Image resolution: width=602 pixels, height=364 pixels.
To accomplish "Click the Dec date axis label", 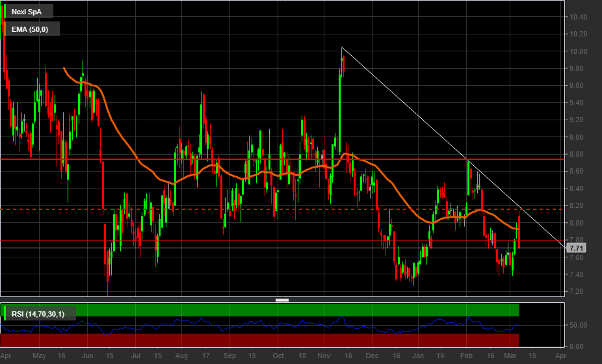I will [x=372, y=356].
